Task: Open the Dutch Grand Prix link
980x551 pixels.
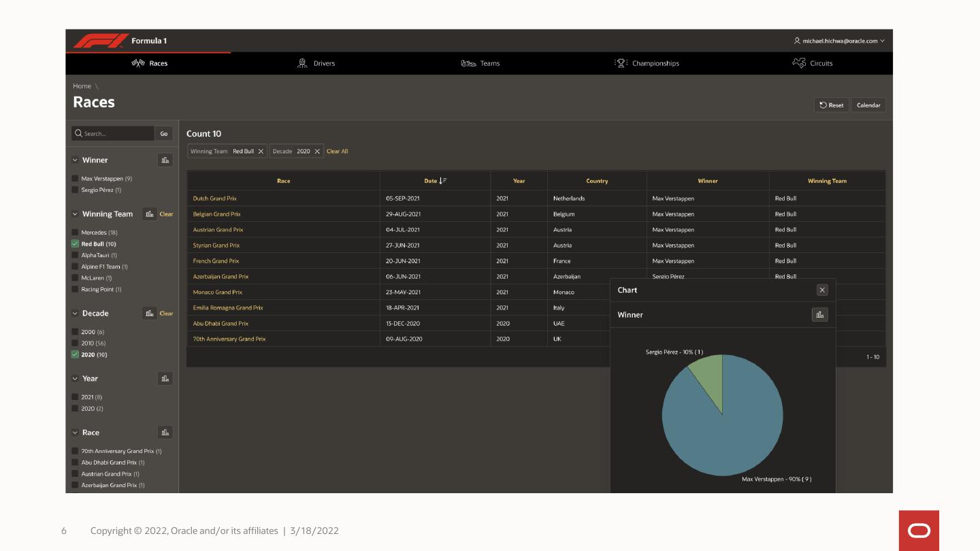Action: point(214,199)
